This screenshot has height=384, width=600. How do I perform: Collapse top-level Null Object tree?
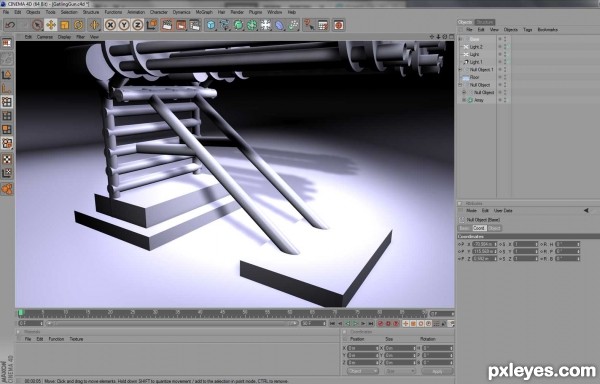pos(460,85)
